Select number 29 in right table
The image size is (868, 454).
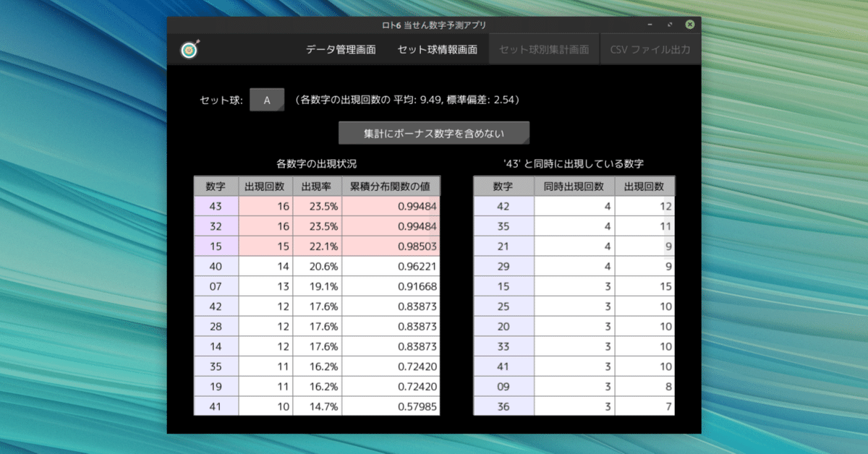[503, 266]
